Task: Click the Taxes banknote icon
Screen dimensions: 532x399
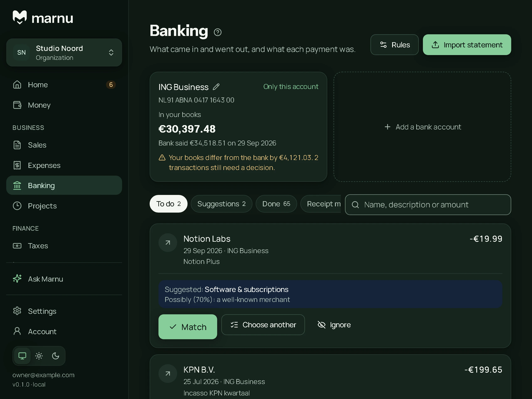Action: (x=17, y=246)
